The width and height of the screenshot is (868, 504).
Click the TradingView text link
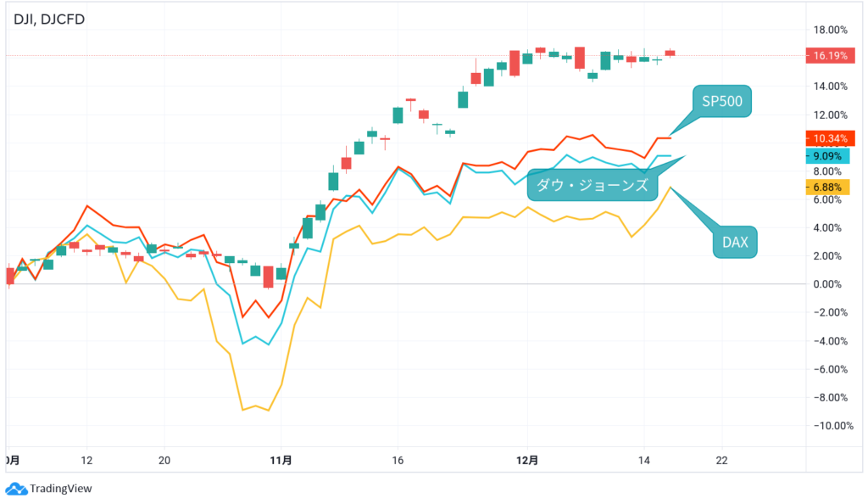click(60, 489)
